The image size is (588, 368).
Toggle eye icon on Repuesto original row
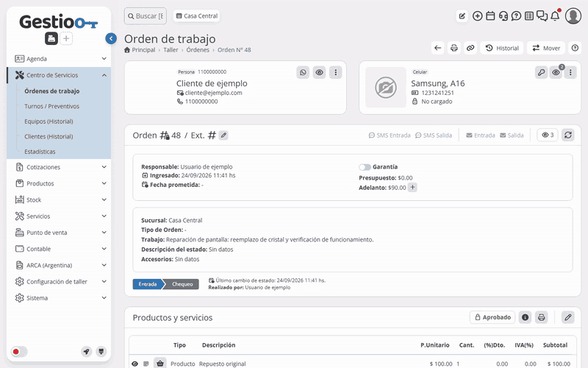click(135, 364)
